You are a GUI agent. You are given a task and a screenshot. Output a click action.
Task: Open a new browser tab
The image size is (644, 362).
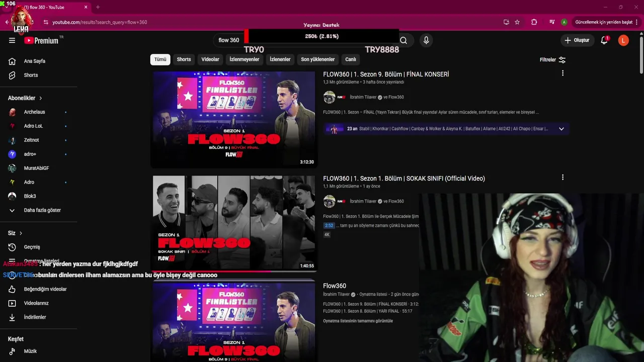click(x=98, y=7)
